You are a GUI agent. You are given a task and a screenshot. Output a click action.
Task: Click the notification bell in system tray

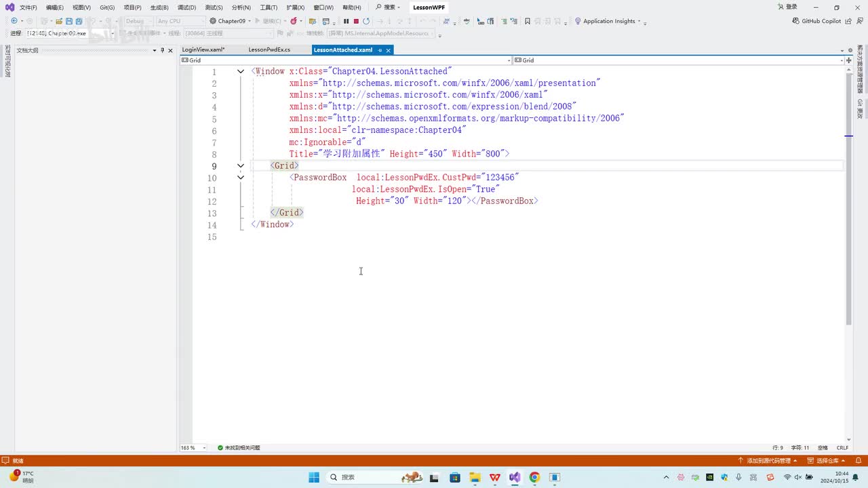[x=856, y=477]
